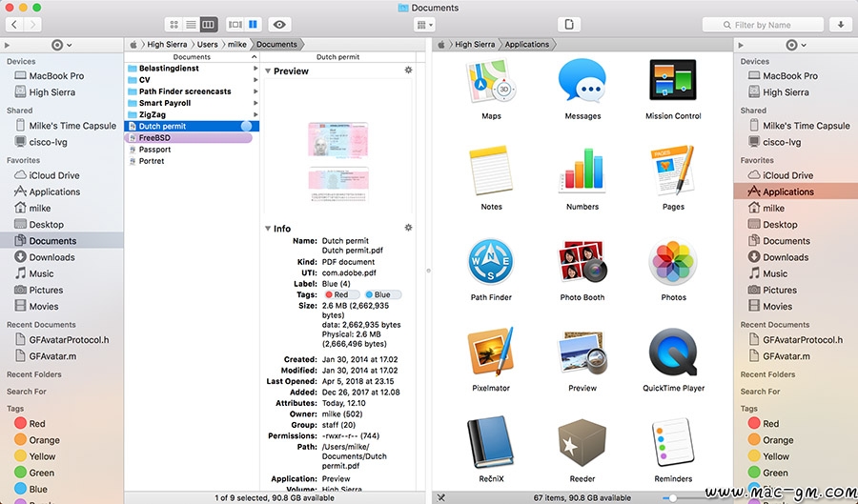Expand the Smart Payroll folder arrow
The image size is (858, 504).
pyautogui.click(x=255, y=103)
